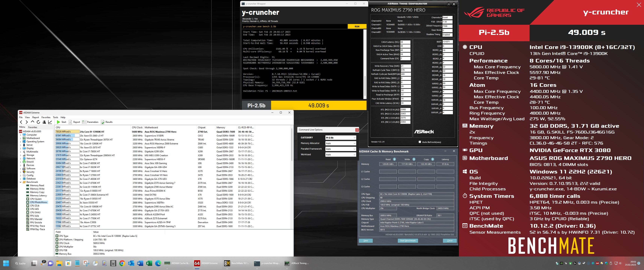The height and width of the screenshot is (270, 644).
Task: Open Snipping Tool icon on the taskbar
Action: tap(86, 263)
